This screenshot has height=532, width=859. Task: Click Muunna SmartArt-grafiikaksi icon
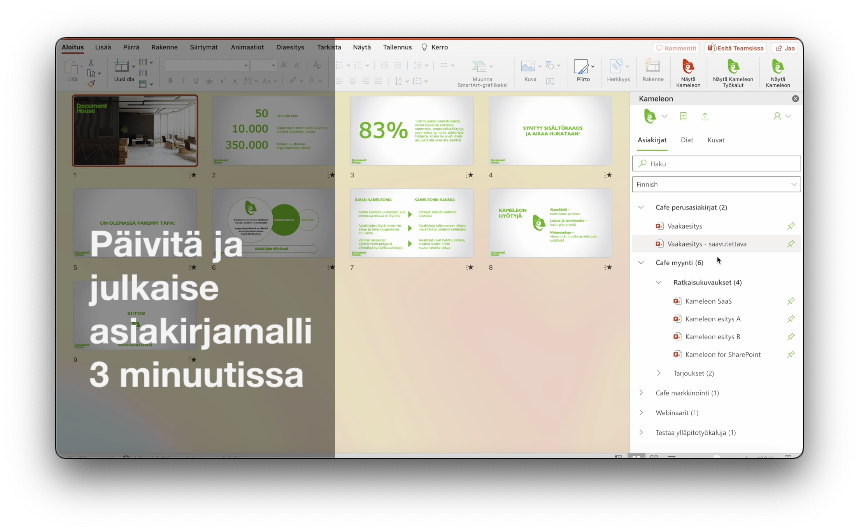[x=479, y=67]
